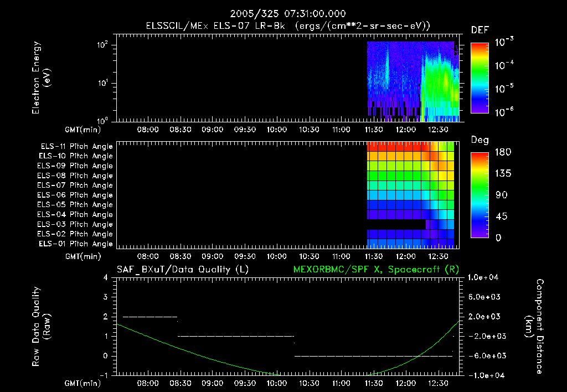567x392 pixels.
Task: Click the GMT(min) label under the spectrogram
Action: pyautogui.click(x=83, y=130)
